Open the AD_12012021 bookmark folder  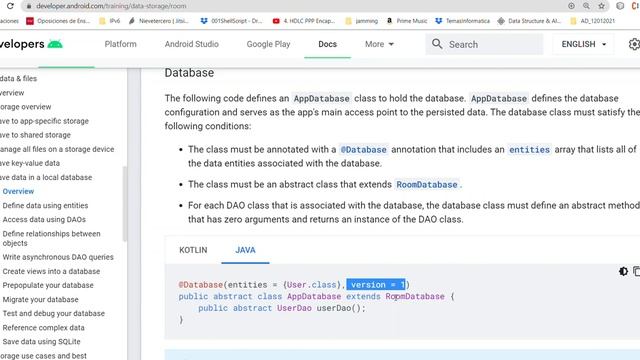click(592, 21)
